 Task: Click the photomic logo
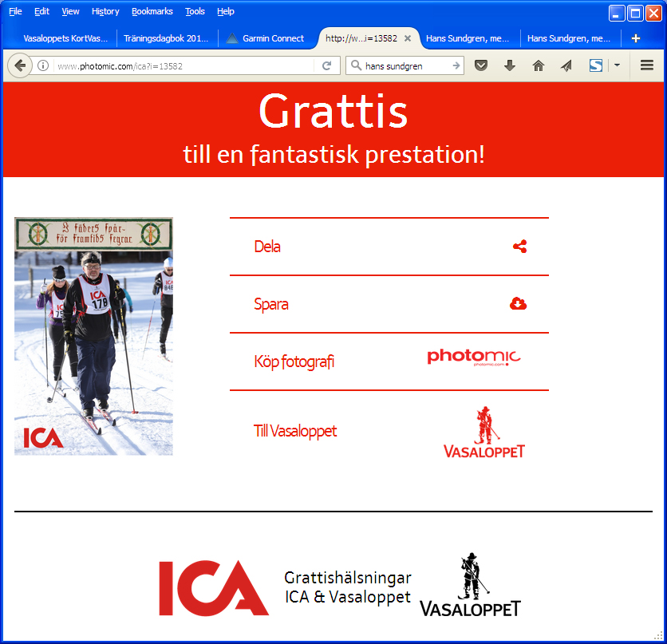pyautogui.click(x=473, y=358)
